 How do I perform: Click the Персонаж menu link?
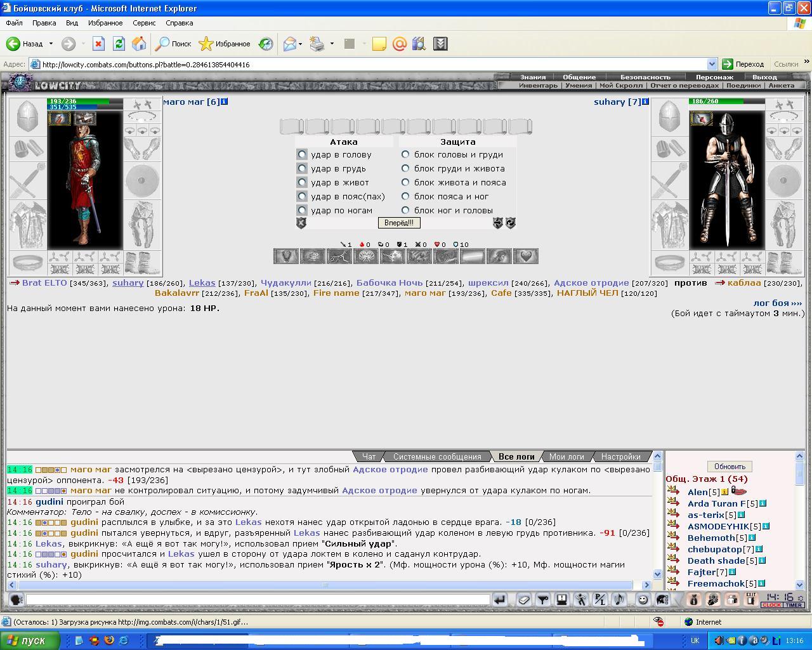coord(714,77)
